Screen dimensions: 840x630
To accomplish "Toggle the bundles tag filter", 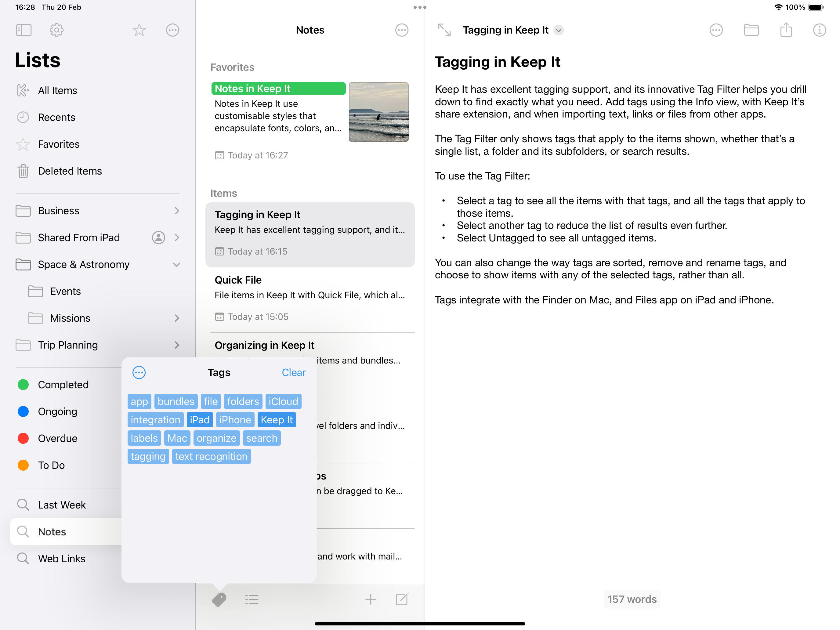I will pos(176,401).
